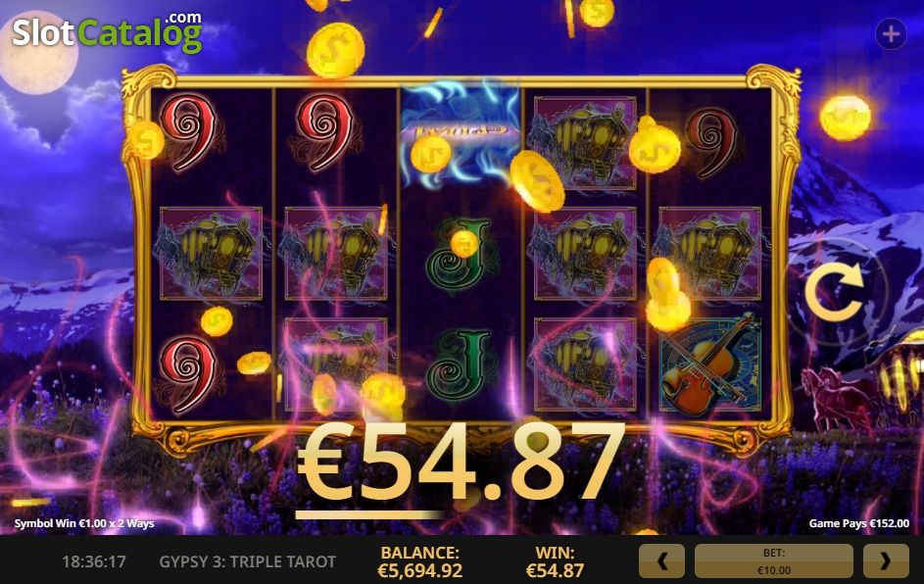This screenshot has height=584, width=924.
Task: Click the top-left red 9 symbol
Action: 188,134
